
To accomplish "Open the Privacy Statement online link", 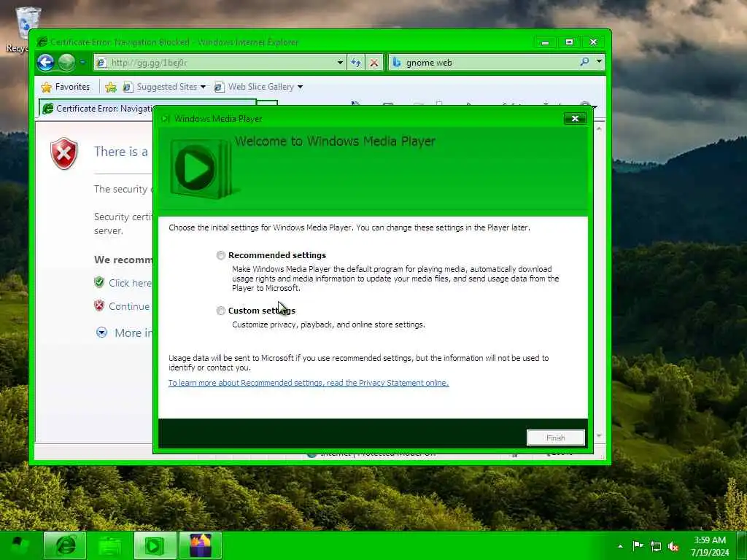I will pos(309,383).
